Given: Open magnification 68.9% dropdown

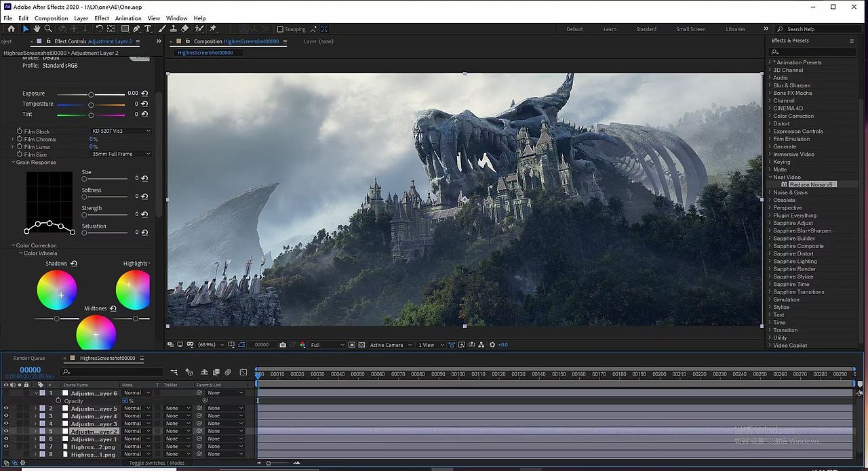Looking at the screenshot, I should tap(211, 345).
